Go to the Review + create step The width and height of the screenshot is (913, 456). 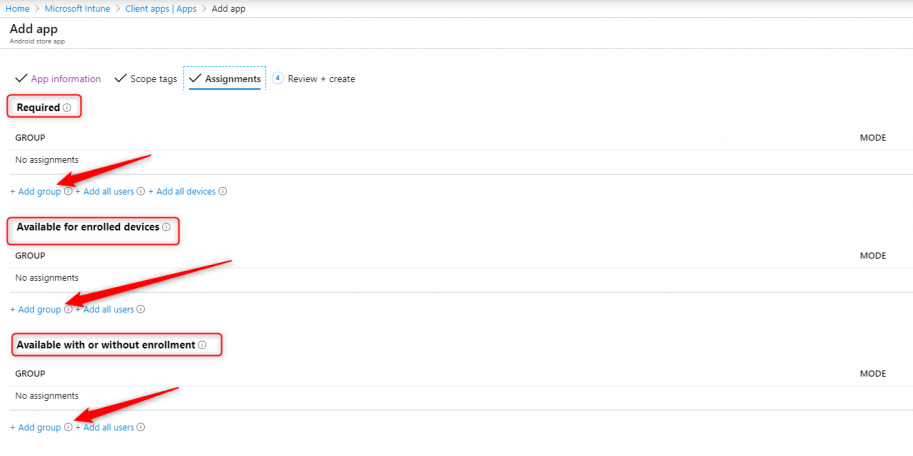[320, 79]
